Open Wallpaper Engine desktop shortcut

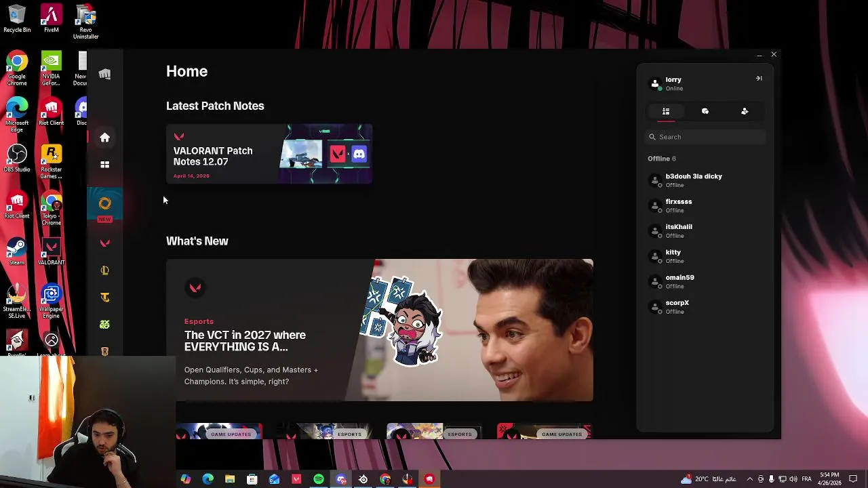[x=51, y=302]
